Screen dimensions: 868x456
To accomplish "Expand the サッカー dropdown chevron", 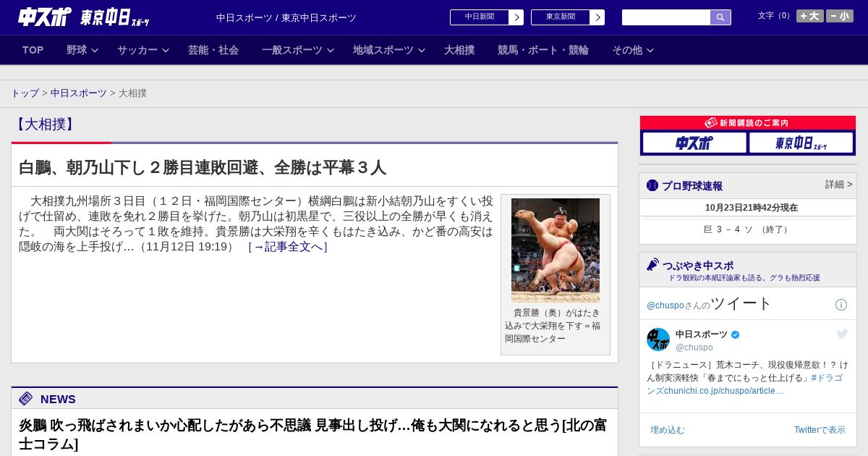I will tap(166, 51).
